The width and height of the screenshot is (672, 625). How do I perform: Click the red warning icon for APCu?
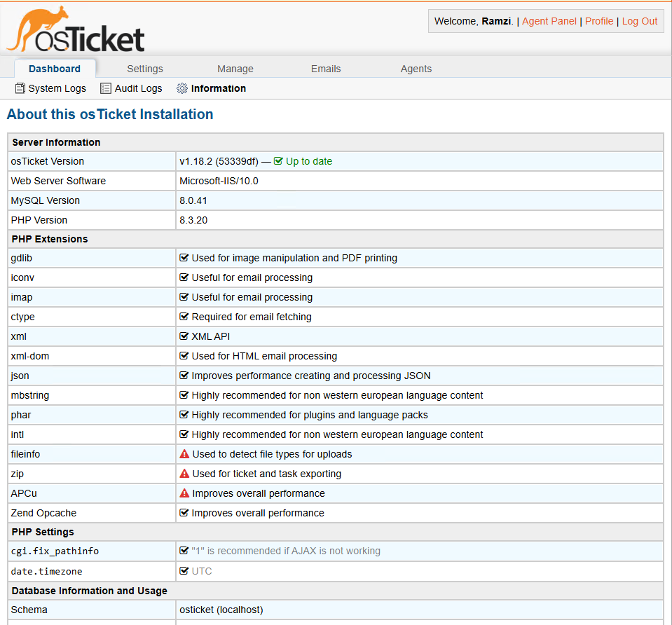185,493
